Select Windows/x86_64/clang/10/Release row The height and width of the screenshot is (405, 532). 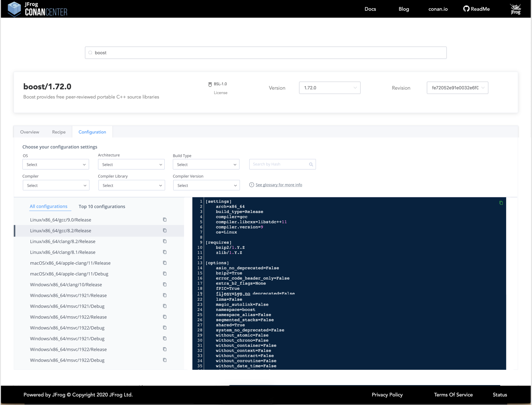point(99,284)
